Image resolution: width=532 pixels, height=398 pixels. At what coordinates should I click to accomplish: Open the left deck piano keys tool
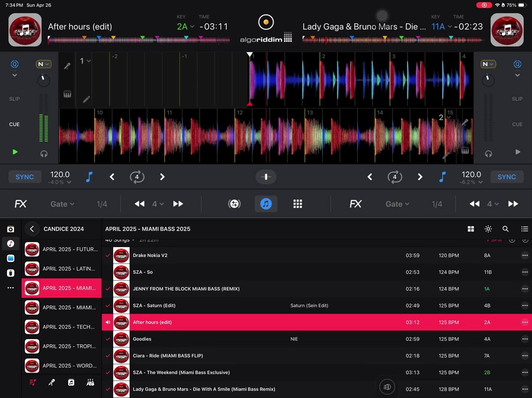tap(67, 94)
